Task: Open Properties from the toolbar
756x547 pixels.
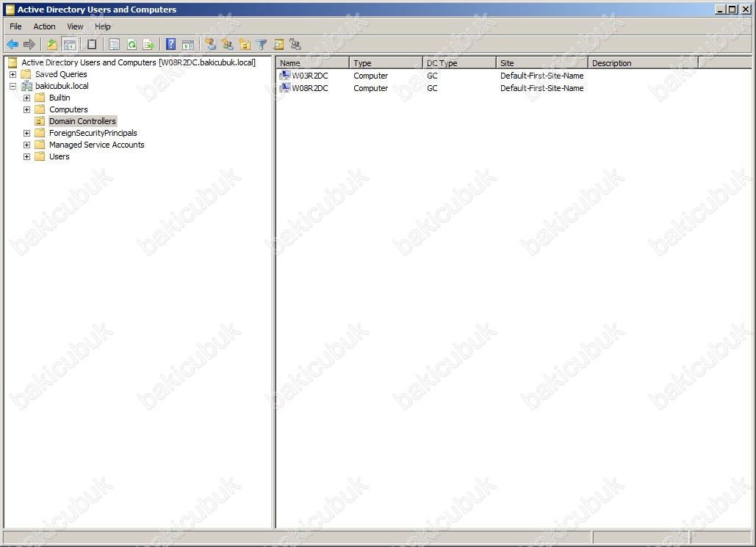Action: click(x=115, y=45)
